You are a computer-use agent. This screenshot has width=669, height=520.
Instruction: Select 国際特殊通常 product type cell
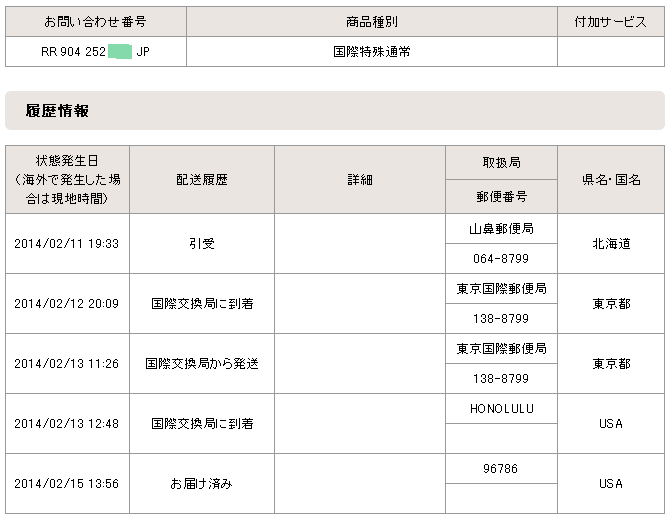coord(372,52)
